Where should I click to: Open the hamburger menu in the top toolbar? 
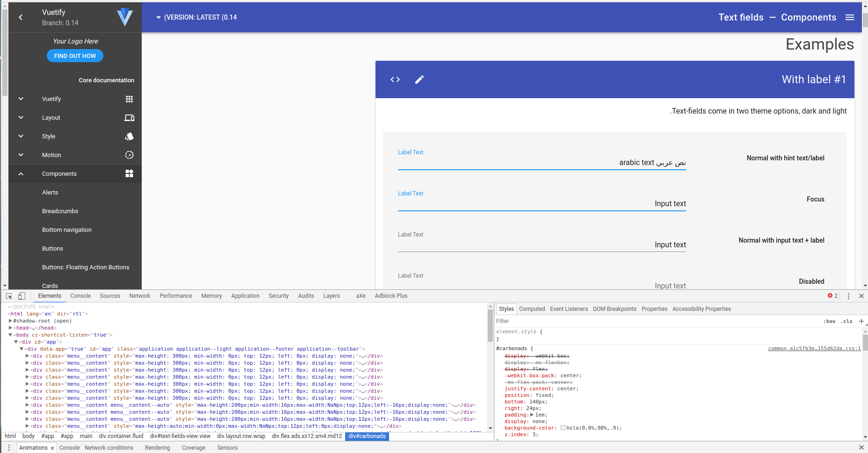(849, 17)
